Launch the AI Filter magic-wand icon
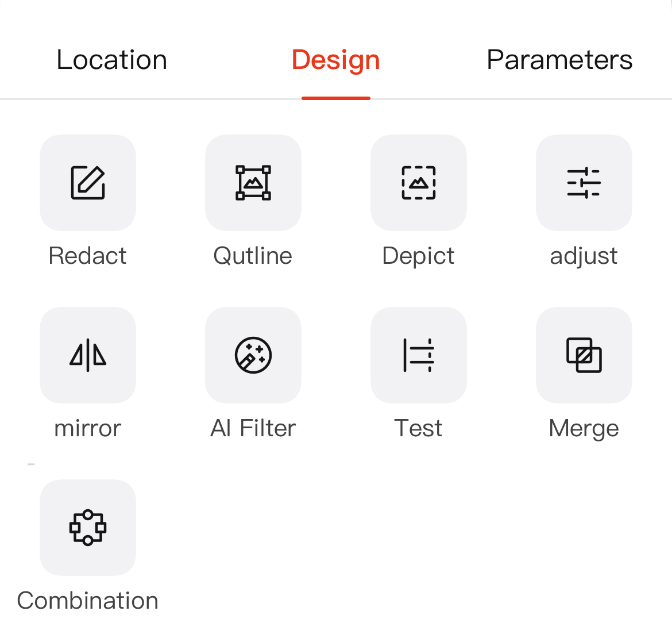 [x=253, y=355]
